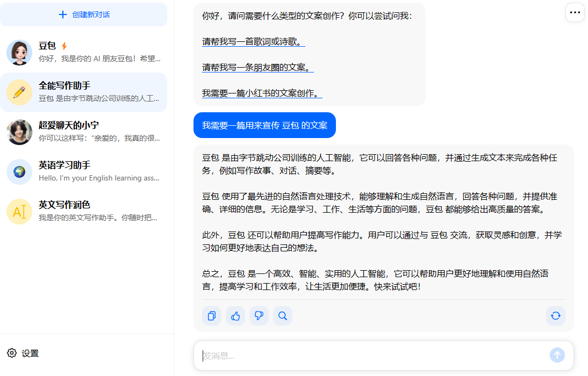Click the 豆包 avatar thumbnail

19,53
